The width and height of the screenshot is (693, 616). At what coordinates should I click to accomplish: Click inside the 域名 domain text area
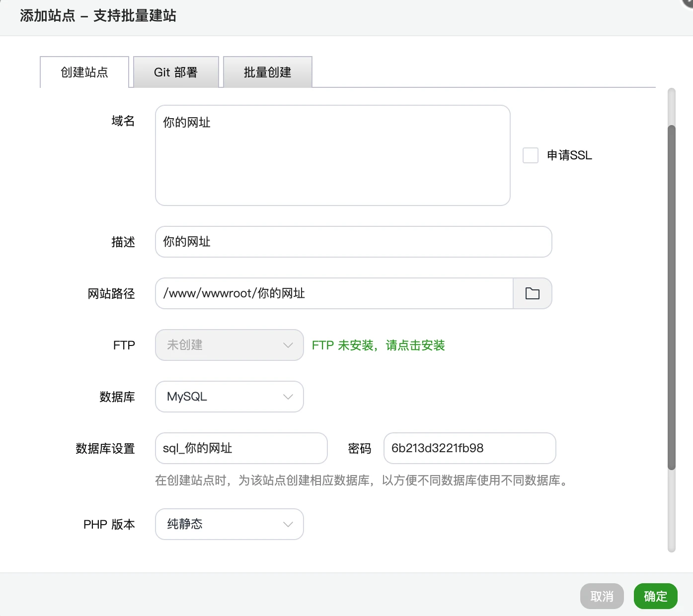point(332,154)
